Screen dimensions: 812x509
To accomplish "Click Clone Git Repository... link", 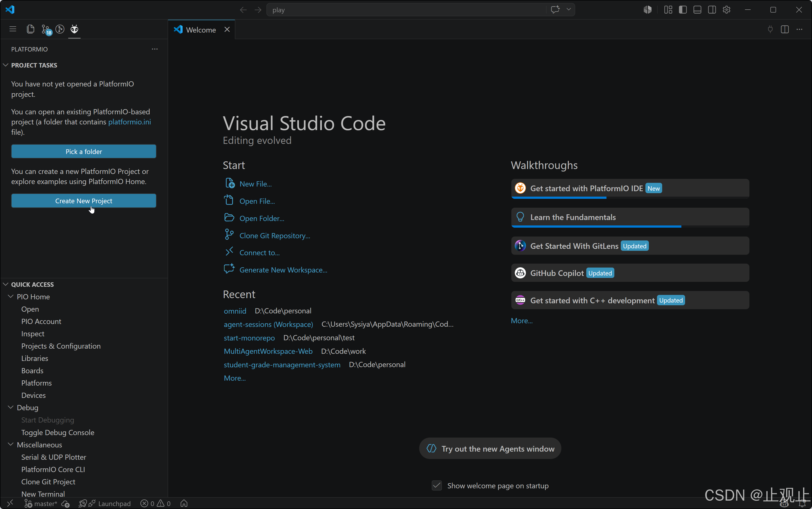I will pyautogui.click(x=275, y=236).
